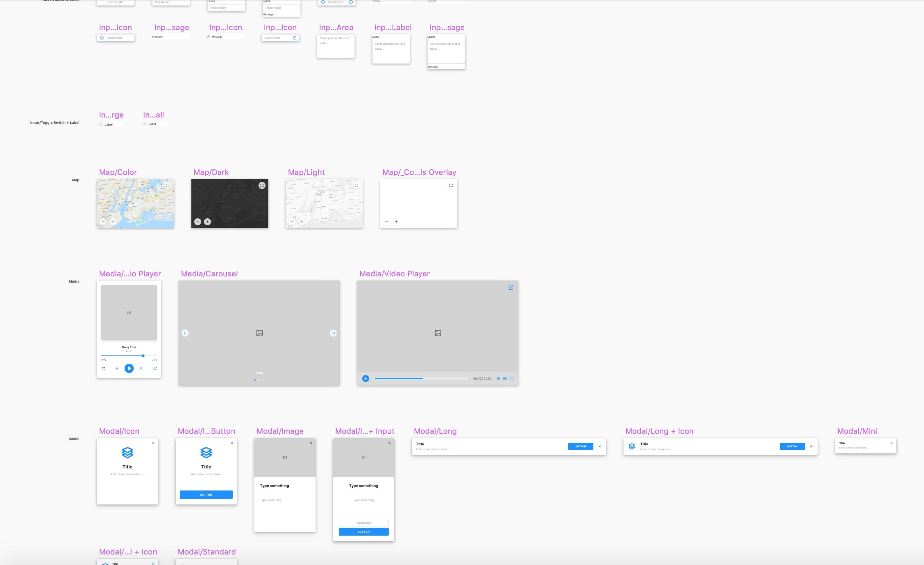Screen dimensions: 924x565
Task: Click fullscreen icon on Map/Color
Action: click(168, 185)
